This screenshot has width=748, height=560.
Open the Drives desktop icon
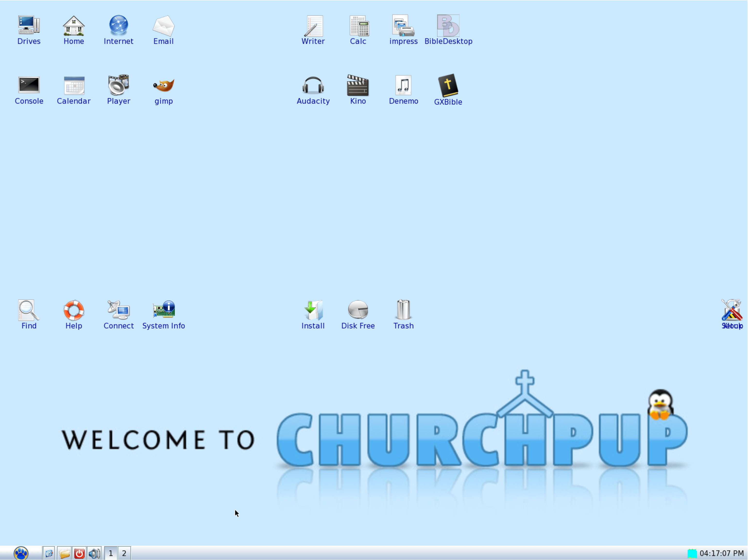[29, 25]
